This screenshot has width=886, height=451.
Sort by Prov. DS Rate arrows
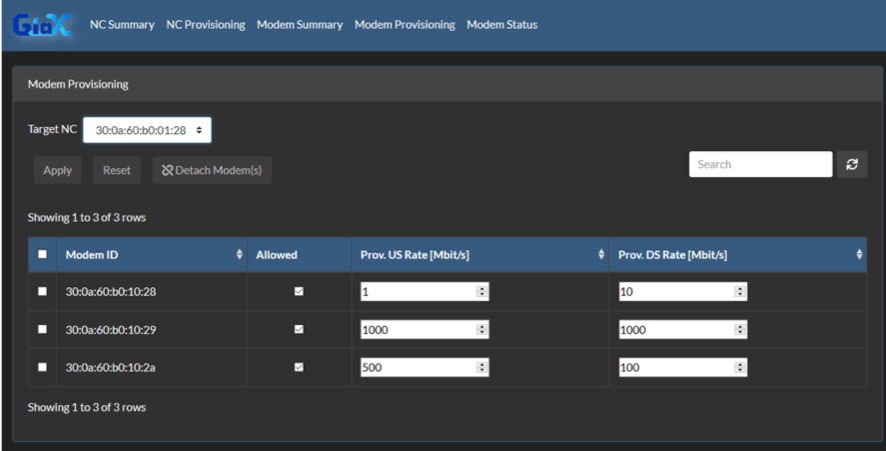coord(859,254)
